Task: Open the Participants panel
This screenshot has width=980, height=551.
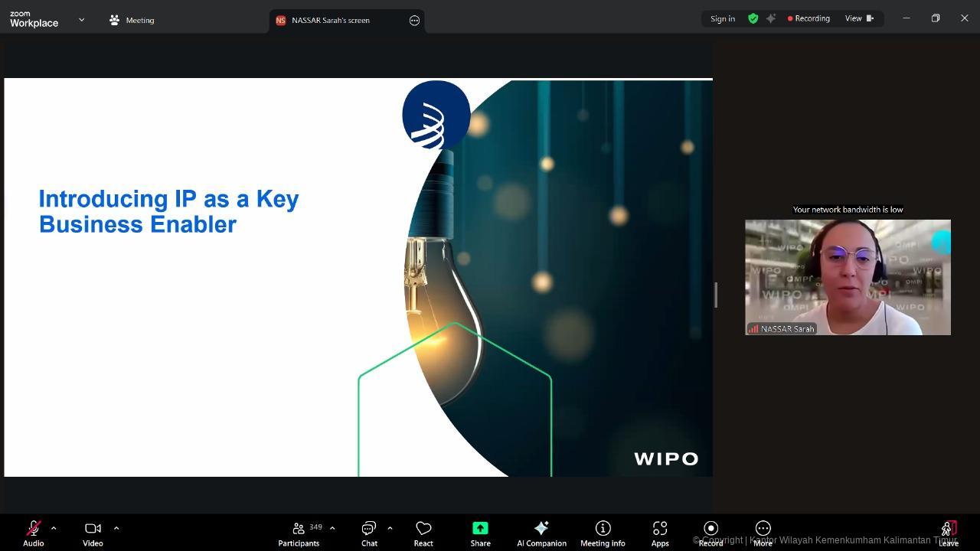Action: click(x=299, y=533)
